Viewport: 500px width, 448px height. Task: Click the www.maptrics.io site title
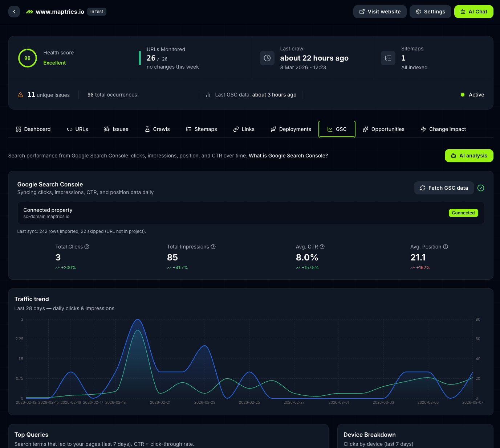pyautogui.click(x=60, y=12)
